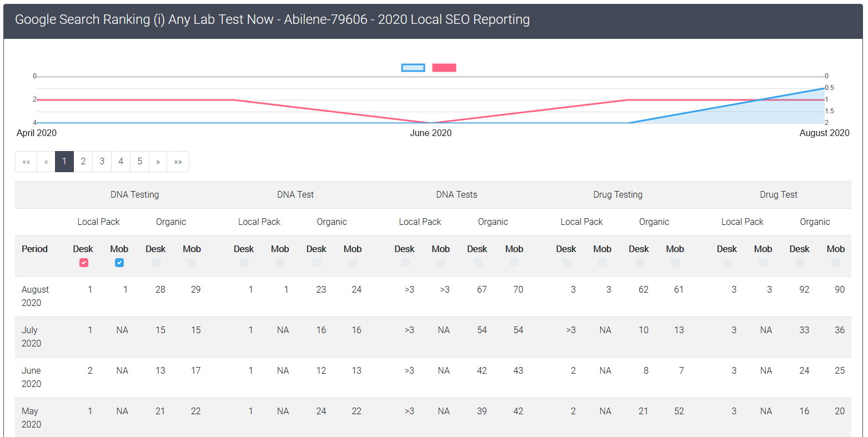Tick DNA Test Organic Mob checkbox

(353, 263)
